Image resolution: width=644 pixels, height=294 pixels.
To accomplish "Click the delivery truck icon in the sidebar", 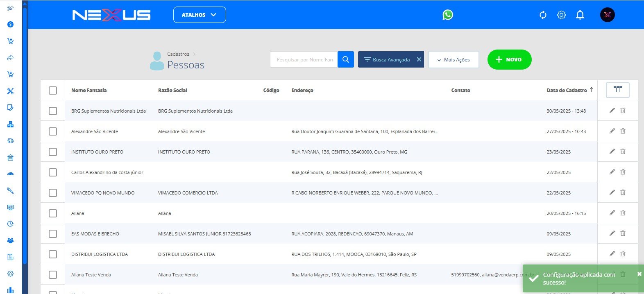I will [11, 141].
